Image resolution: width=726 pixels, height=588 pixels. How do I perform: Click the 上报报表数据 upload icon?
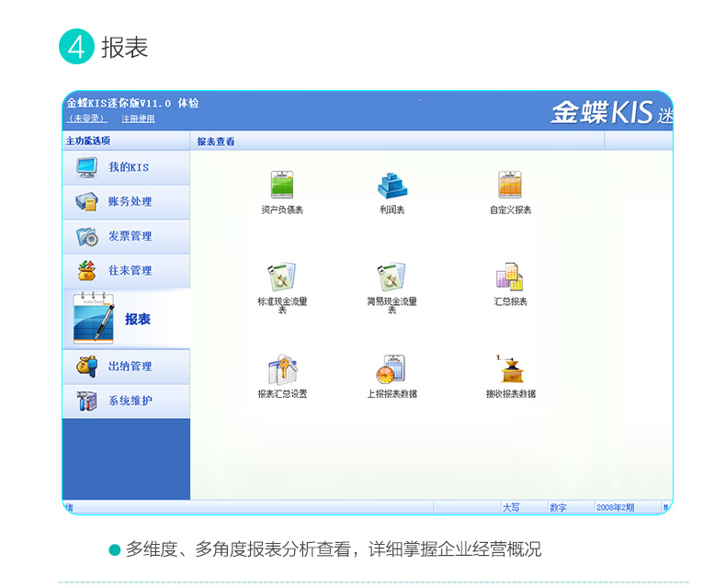391,369
